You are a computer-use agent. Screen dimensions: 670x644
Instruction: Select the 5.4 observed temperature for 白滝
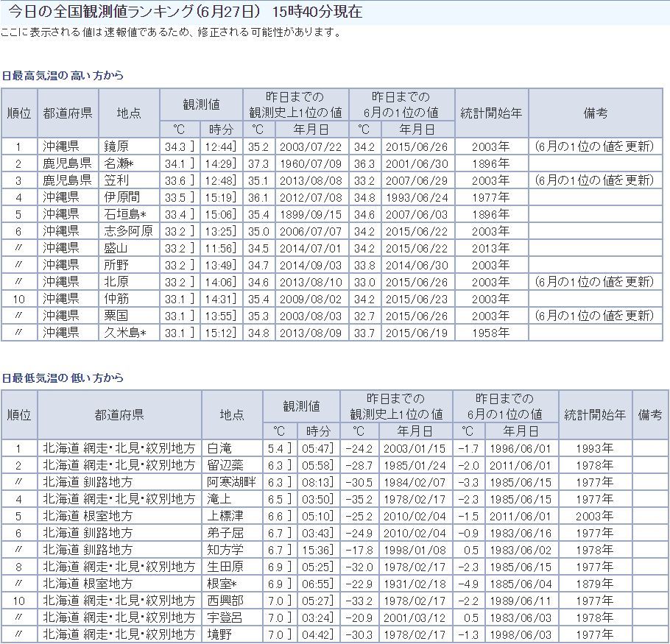(x=275, y=448)
